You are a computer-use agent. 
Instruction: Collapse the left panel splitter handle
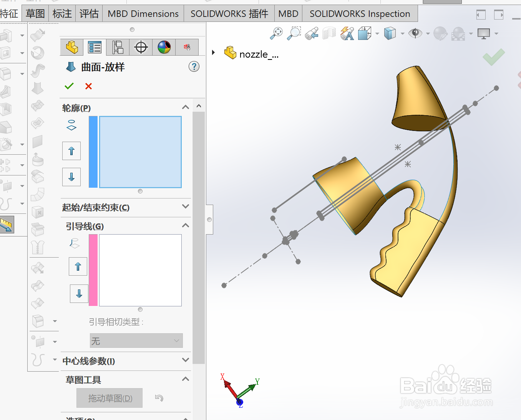click(x=209, y=220)
